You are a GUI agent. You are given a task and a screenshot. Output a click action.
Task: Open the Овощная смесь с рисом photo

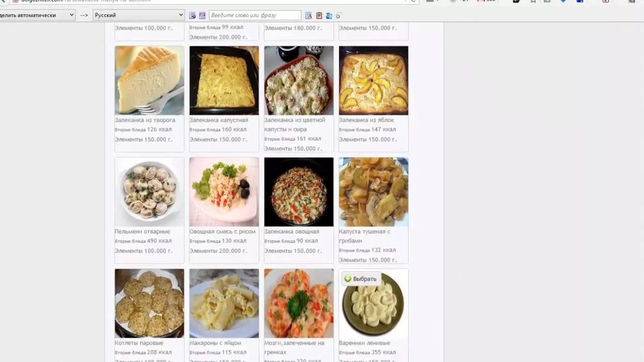point(224,192)
